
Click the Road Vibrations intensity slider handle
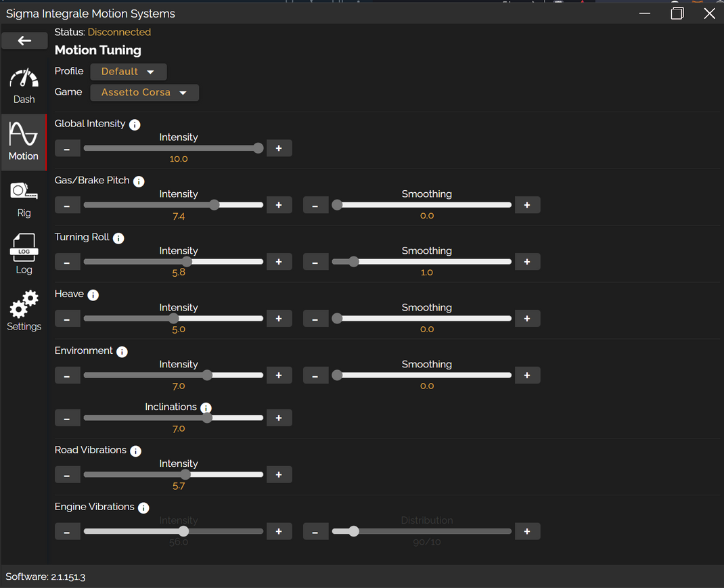tap(185, 475)
